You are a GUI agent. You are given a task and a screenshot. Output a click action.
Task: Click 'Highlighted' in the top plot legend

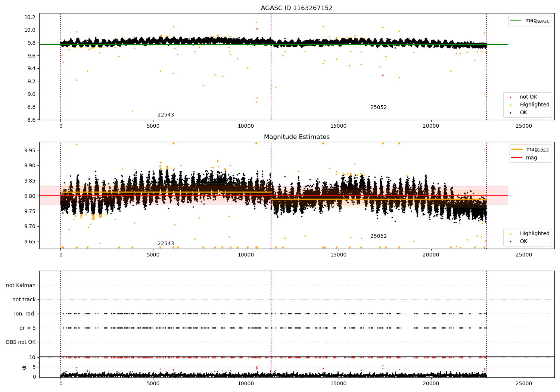coord(535,105)
